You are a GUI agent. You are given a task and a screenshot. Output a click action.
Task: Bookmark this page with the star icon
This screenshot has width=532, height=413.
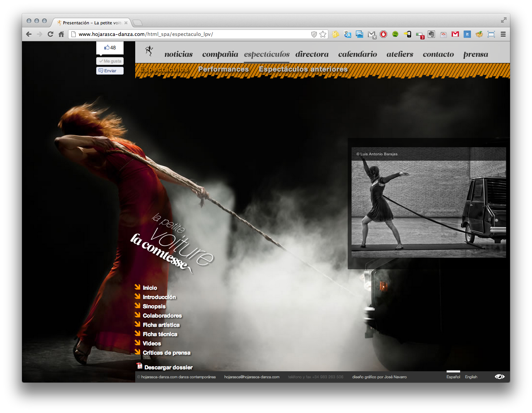(323, 34)
